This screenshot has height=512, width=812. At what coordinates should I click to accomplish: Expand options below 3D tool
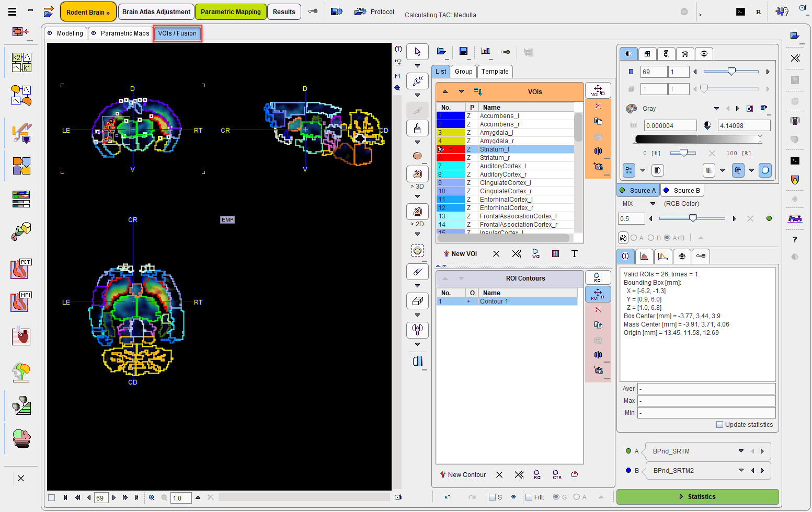point(417,196)
